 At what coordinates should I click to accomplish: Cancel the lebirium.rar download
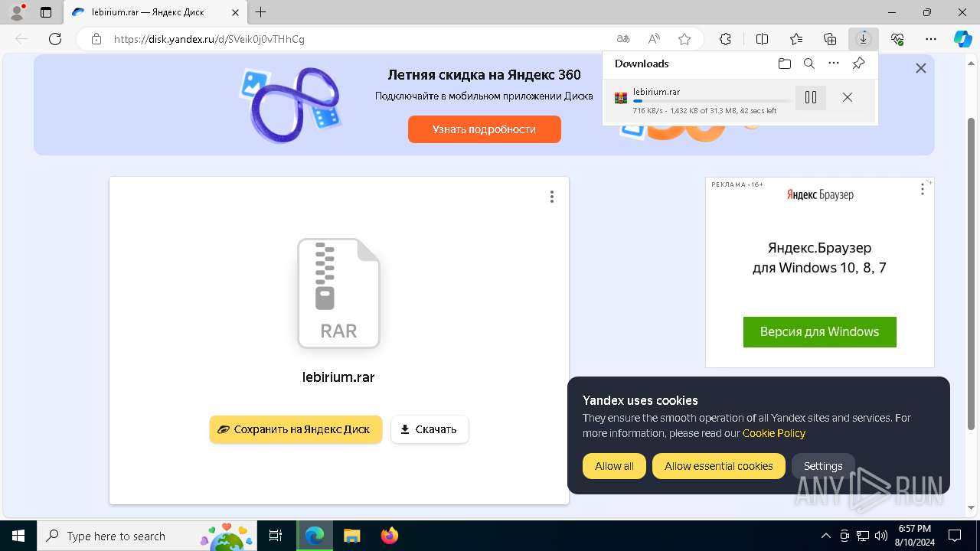(x=848, y=97)
